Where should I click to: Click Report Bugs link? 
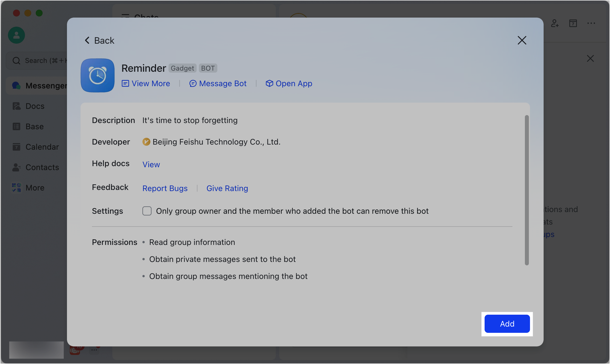point(165,188)
